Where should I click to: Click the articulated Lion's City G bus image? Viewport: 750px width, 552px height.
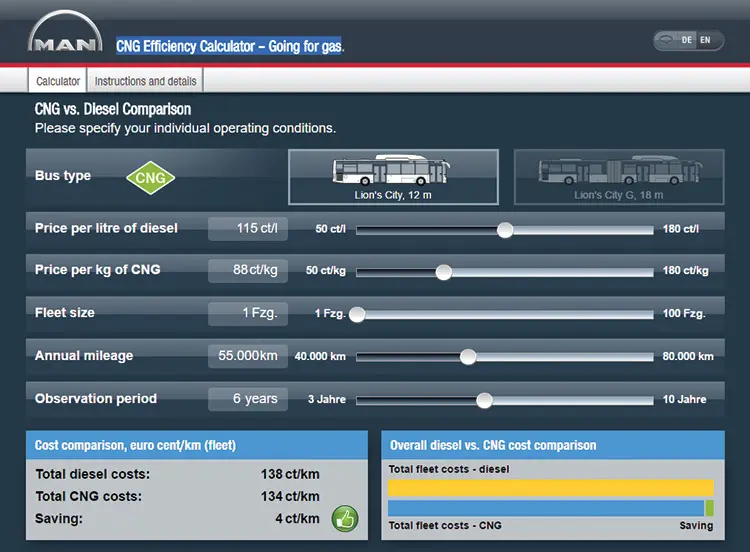point(620,170)
